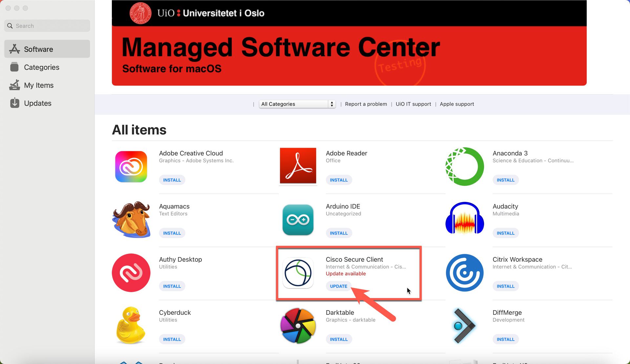Click the UiO IT support link
630x364 pixels.
pyautogui.click(x=413, y=104)
